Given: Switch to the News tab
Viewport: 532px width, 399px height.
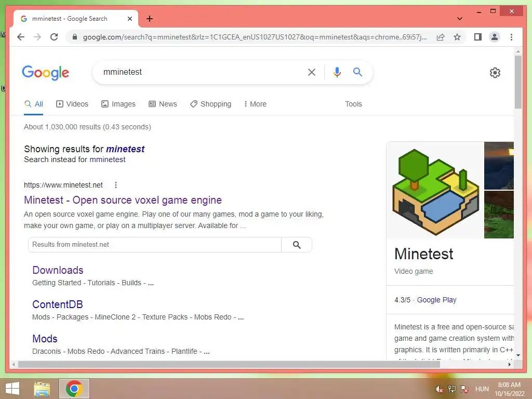Looking at the screenshot, I should click(x=163, y=104).
